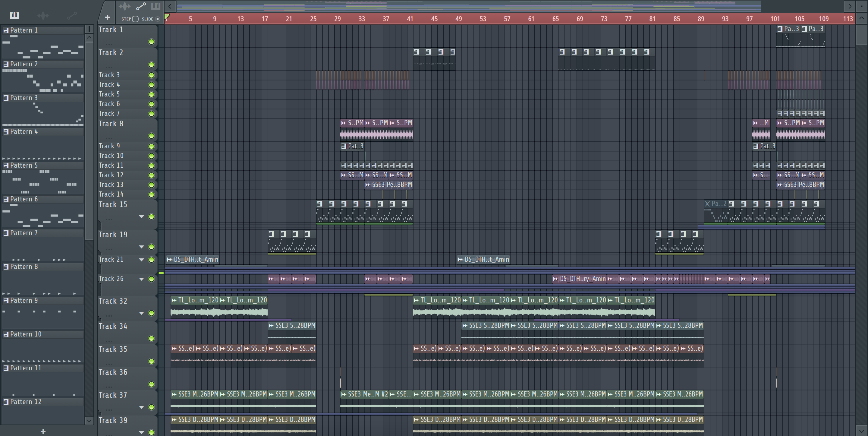Mute Track 1 with its green LED

click(152, 42)
